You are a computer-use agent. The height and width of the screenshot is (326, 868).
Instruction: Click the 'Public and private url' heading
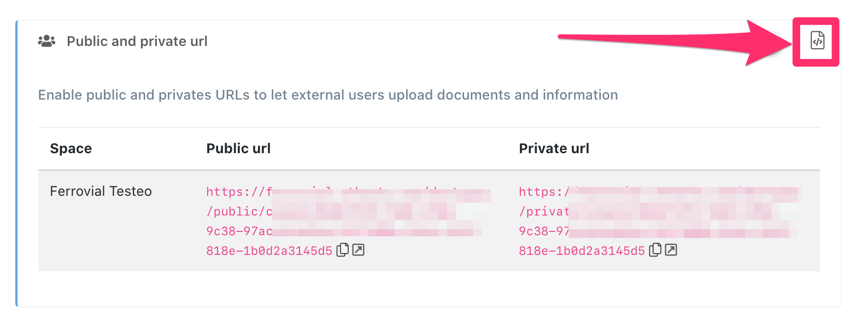coord(137,42)
